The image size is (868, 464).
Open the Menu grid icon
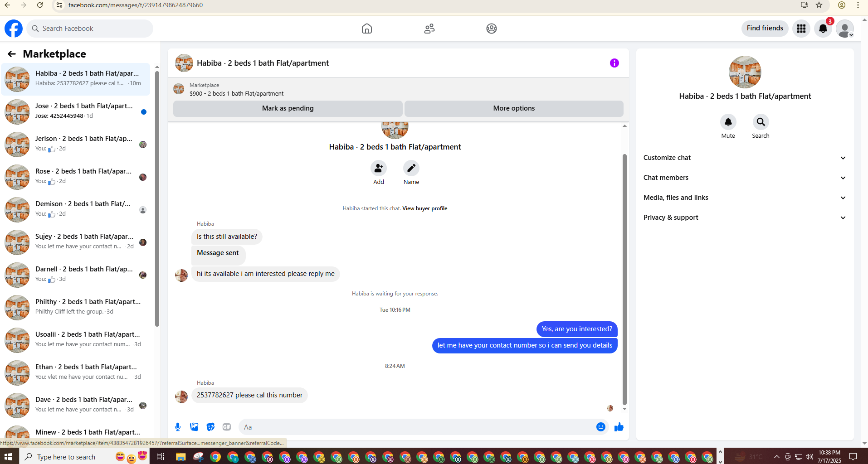[801, 29]
